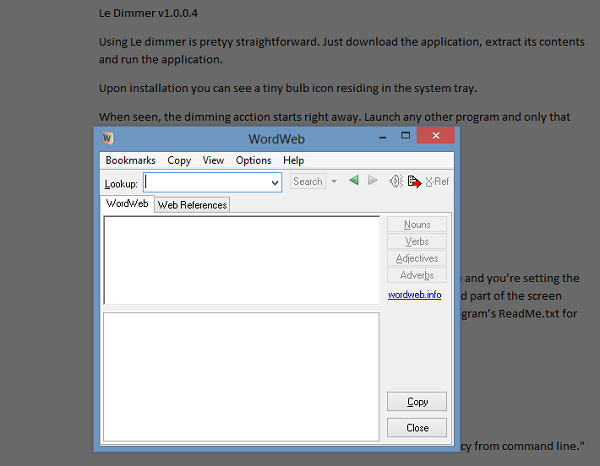Click the WordWeb title bar text
The image size is (600, 466).
tap(276, 139)
